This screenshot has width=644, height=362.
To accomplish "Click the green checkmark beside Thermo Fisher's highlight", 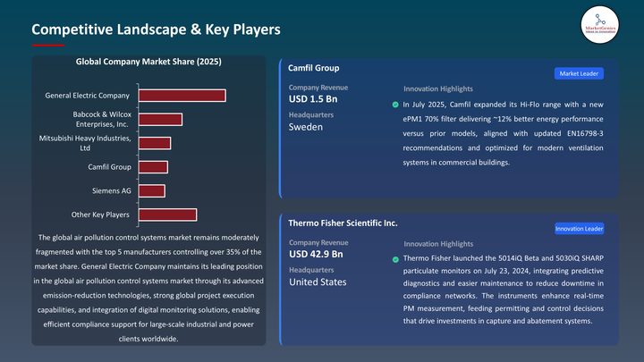I will [x=395, y=259].
